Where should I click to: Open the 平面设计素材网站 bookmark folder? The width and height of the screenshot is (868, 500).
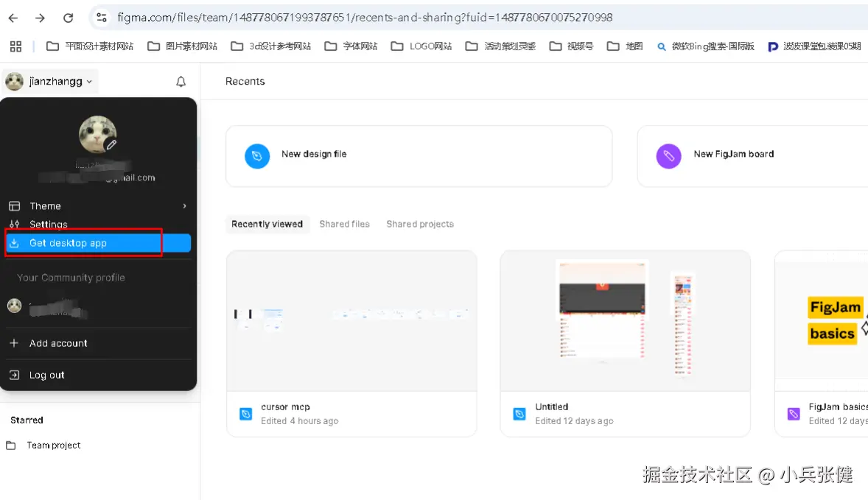pyautogui.click(x=90, y=46)
